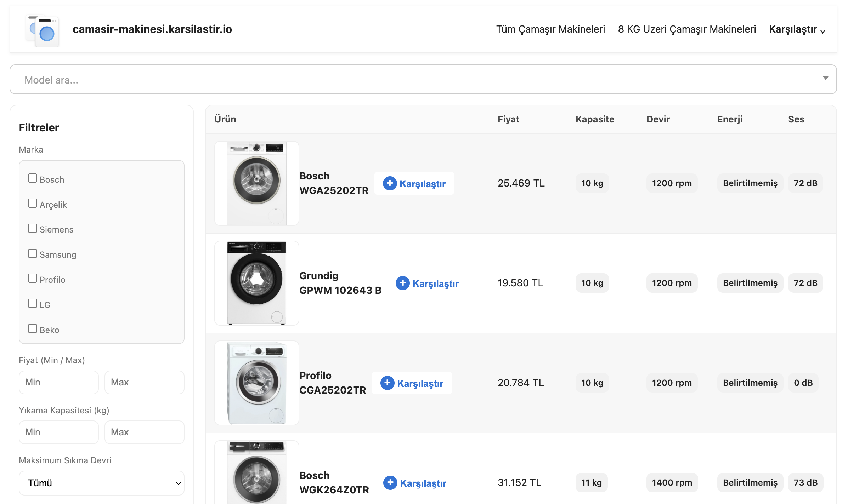Click plus icon next to Bosch WGA25202TR
Image resolution: width=865 pixels, height=504 pixels.
click(x=390, y=183)
